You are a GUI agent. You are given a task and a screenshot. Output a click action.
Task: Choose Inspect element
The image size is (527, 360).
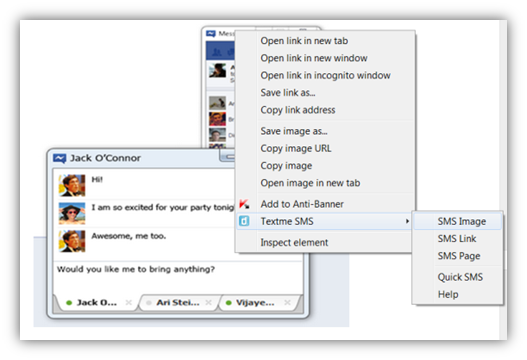(325, 242)
